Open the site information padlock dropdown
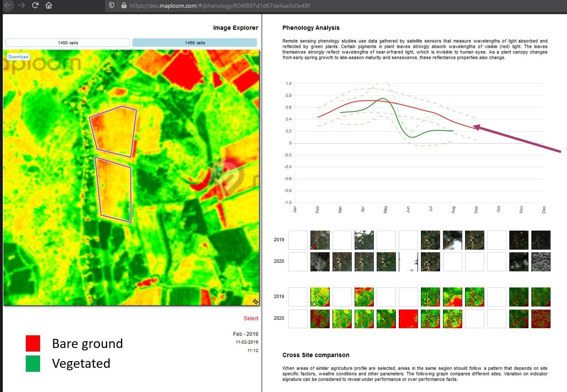The height and width of the screenshot is (392, 567). pyautogui.click(x=123, y=6)
